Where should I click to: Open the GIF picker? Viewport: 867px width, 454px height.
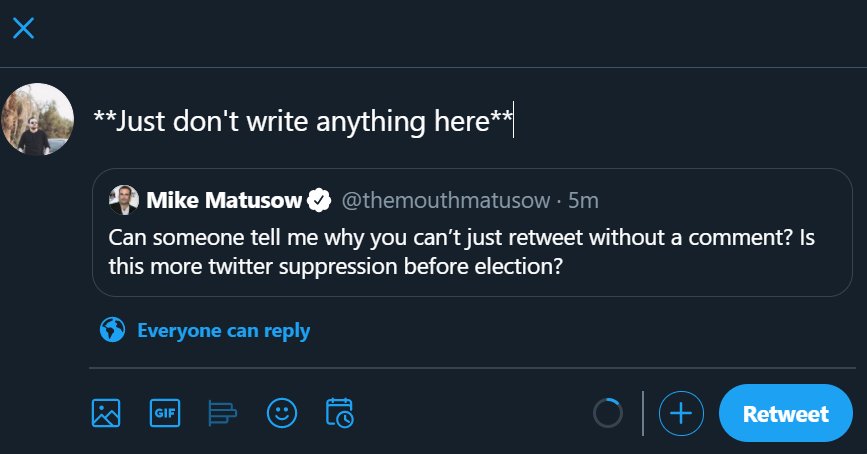164,413
